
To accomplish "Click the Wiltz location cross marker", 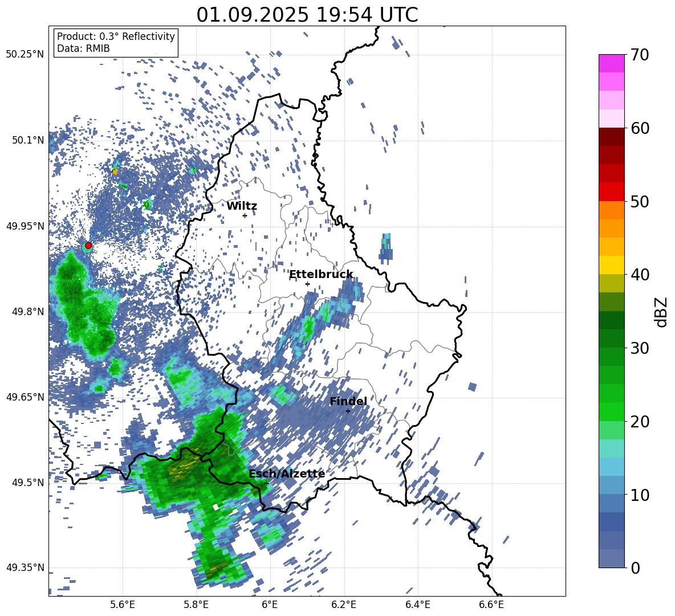I will [x=245, y=215].
